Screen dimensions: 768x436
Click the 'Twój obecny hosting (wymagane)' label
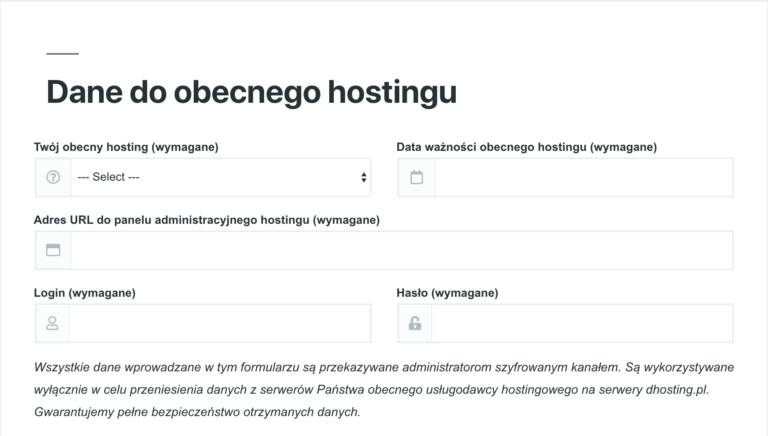click(x=126, y=147)
